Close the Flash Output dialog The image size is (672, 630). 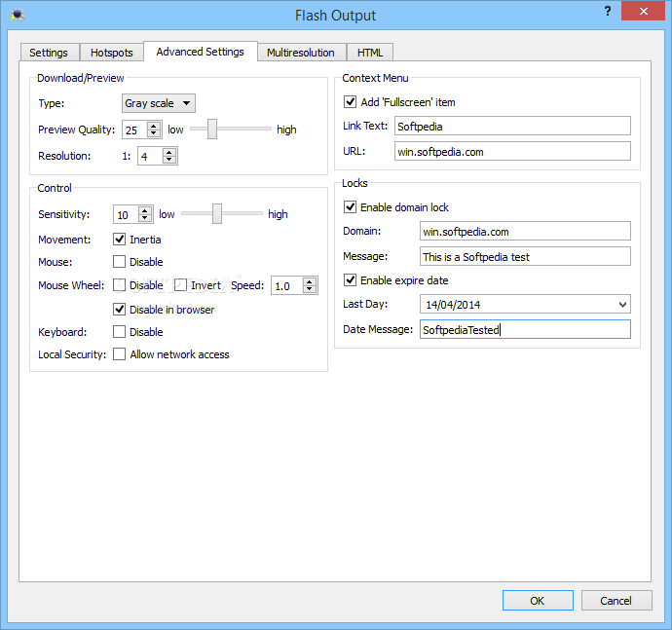[x=643, y=11]
